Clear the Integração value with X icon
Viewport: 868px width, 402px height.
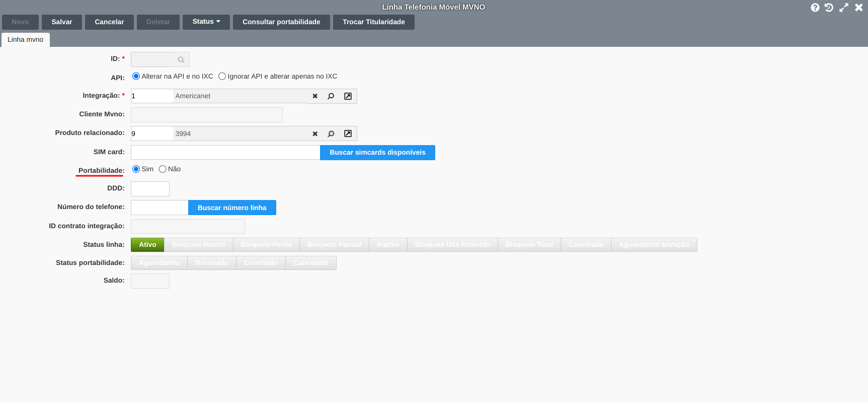pyautogui.click(x=315, y=96)
